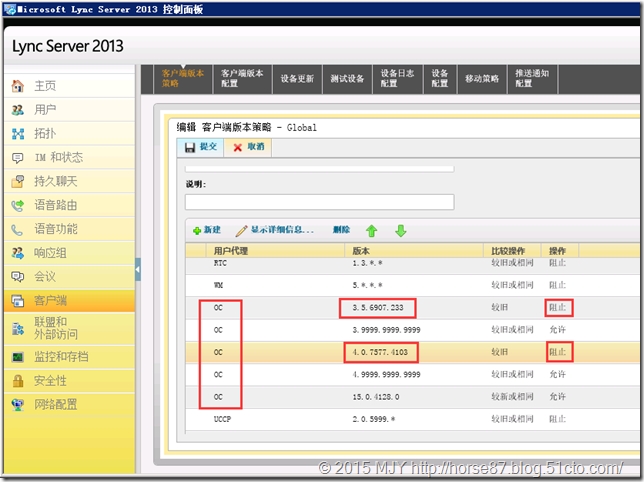Viewport: 644px width, 482px height.
Task: Click the 新建 new rule button
Action: (207, 230)
